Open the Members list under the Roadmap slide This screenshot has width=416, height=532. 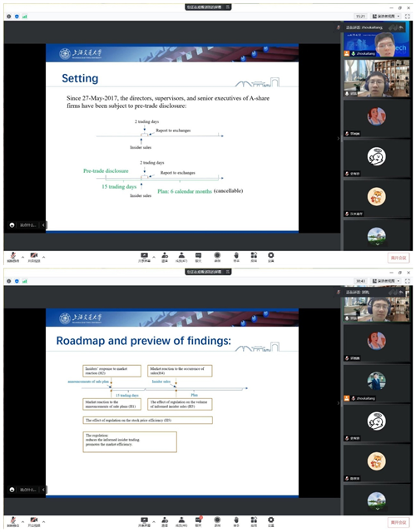point(181,521)
